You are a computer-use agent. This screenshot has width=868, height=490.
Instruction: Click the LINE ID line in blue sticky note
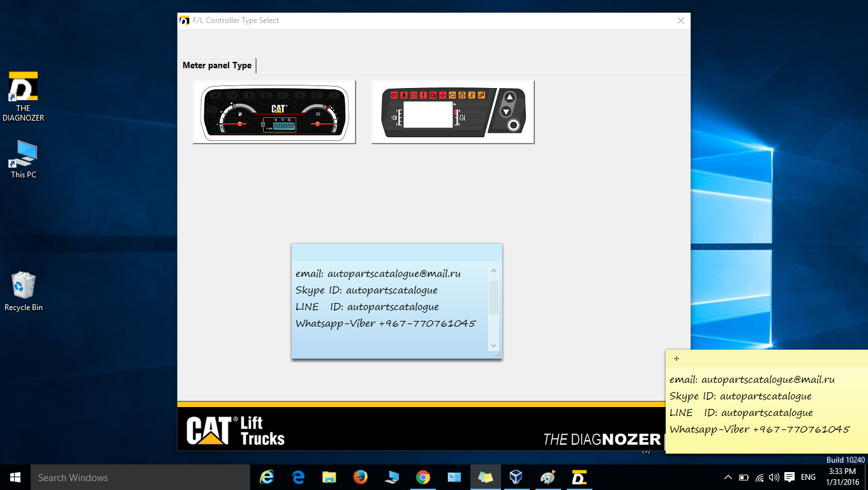pos(367,307)
